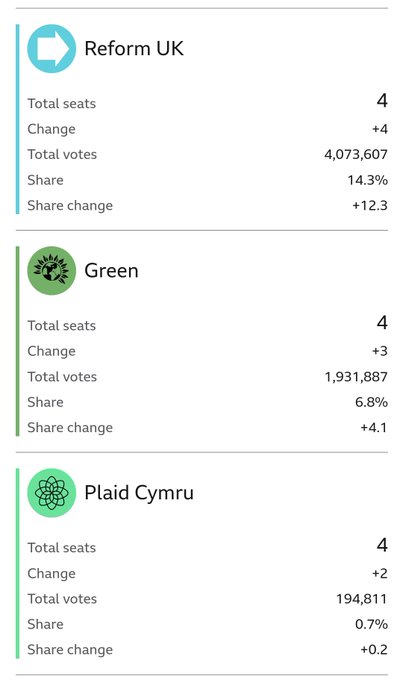Click the Plaid Cymru flower logo icon
This screenshot has width=403, height=680.
[x=52, y=493]
